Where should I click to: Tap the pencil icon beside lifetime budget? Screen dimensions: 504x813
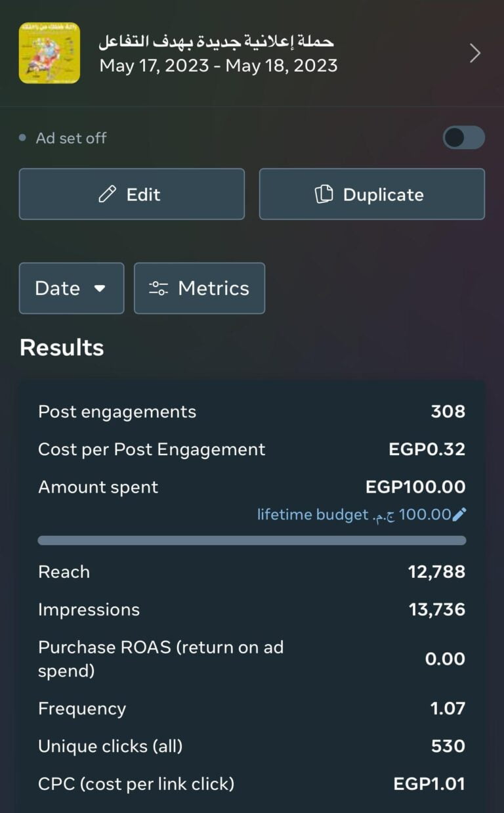point(459,515)
